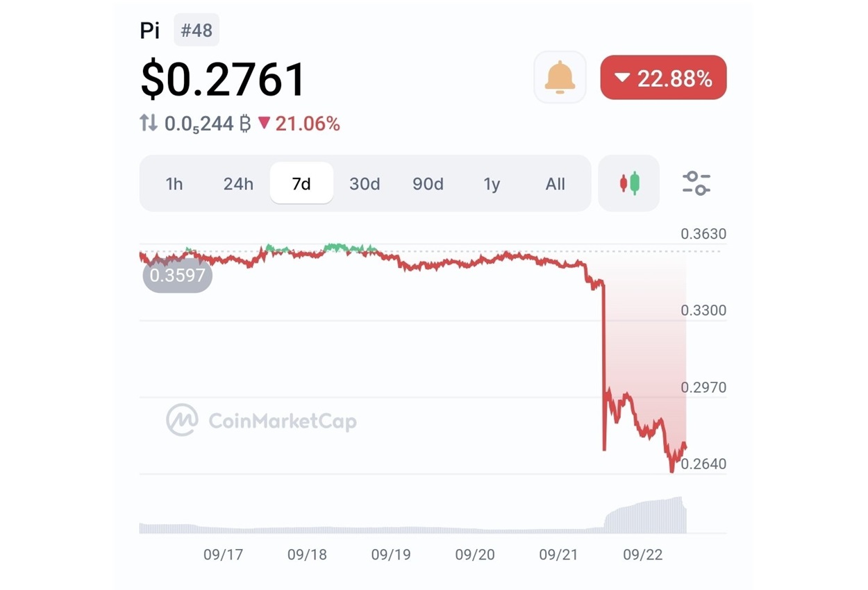Switch to candlestick chart view
This screenshot has height=590, width=868.
point(629,183)
